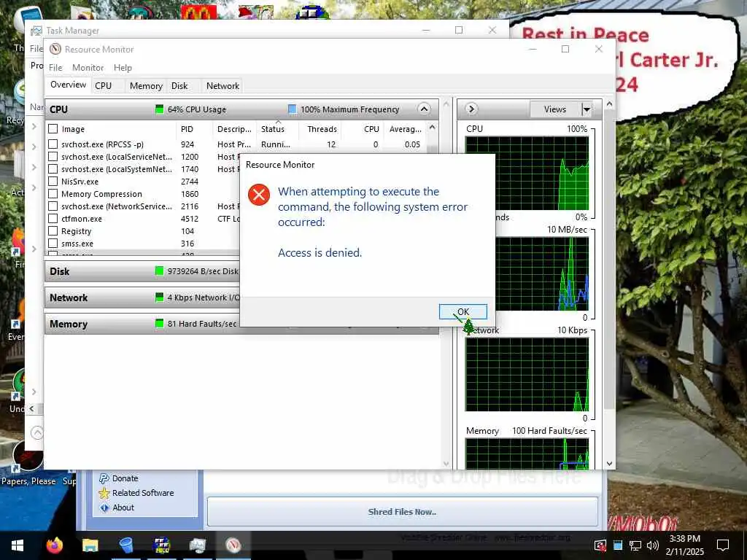Click the main pane scroll-down arrow
This screenshot has height=560, width=747.
point(446,463)
